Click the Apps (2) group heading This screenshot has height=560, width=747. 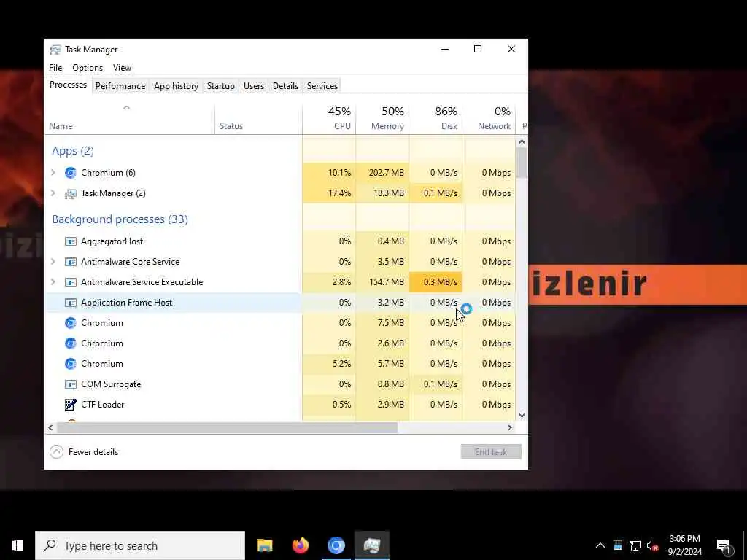pos(73,151)
